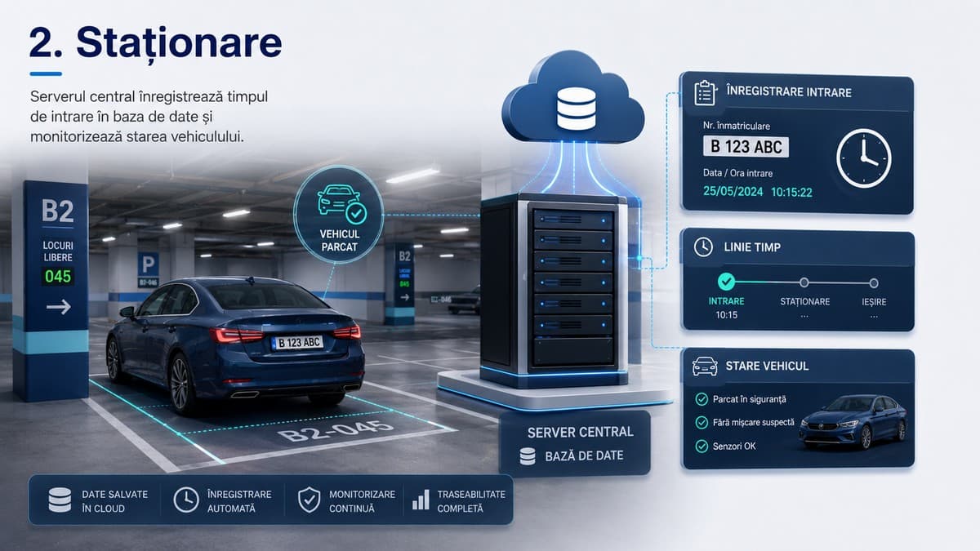Click the clipboard icon beside Înregistrare Intrare
The width and height of the screenshot is (980, 551).
(704, 92)
